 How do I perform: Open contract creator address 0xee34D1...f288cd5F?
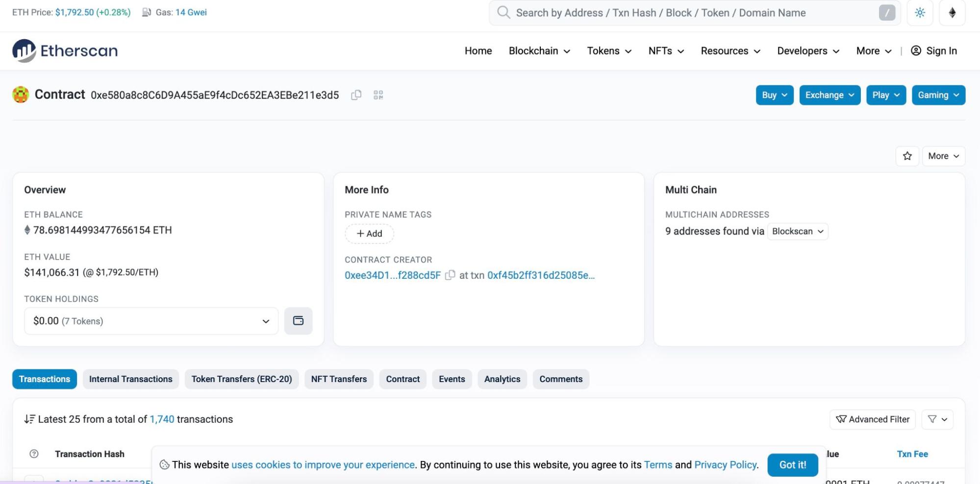click(393, 275)
